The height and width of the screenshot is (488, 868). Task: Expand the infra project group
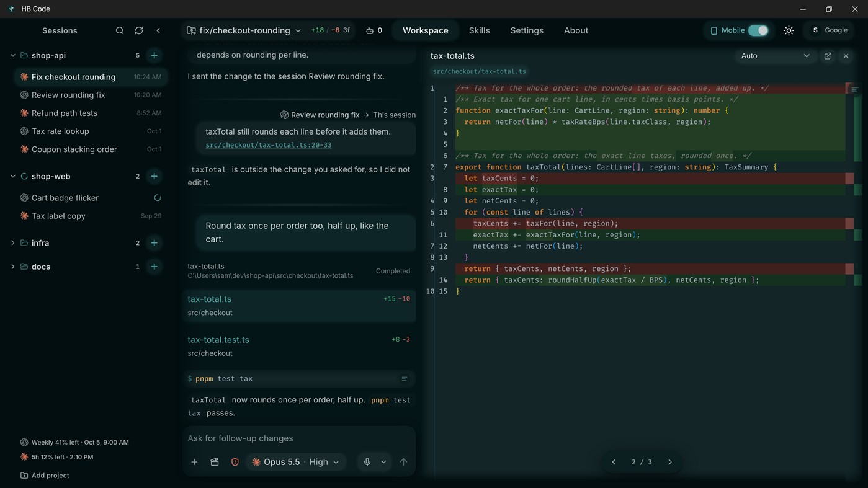point(12,243)
